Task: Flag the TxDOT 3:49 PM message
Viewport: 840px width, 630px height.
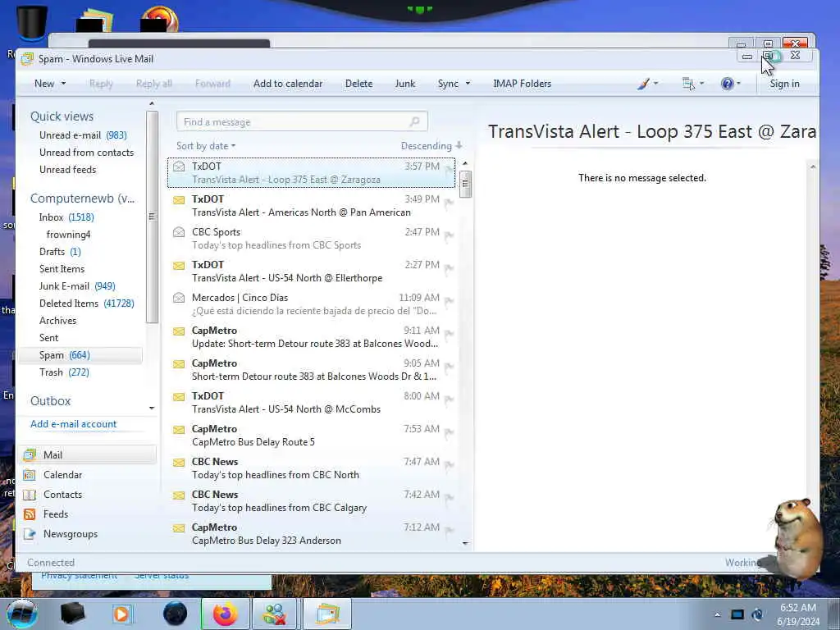Action: (x=449, y=203)
